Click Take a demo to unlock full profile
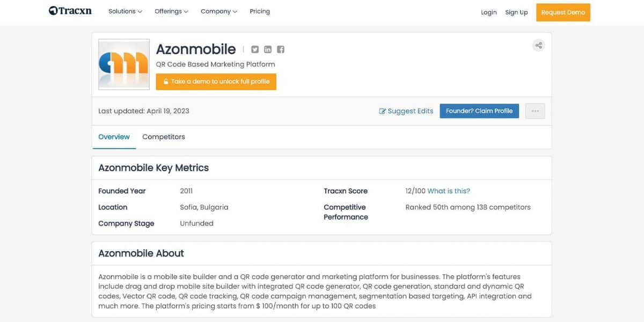 coord(216,82)
